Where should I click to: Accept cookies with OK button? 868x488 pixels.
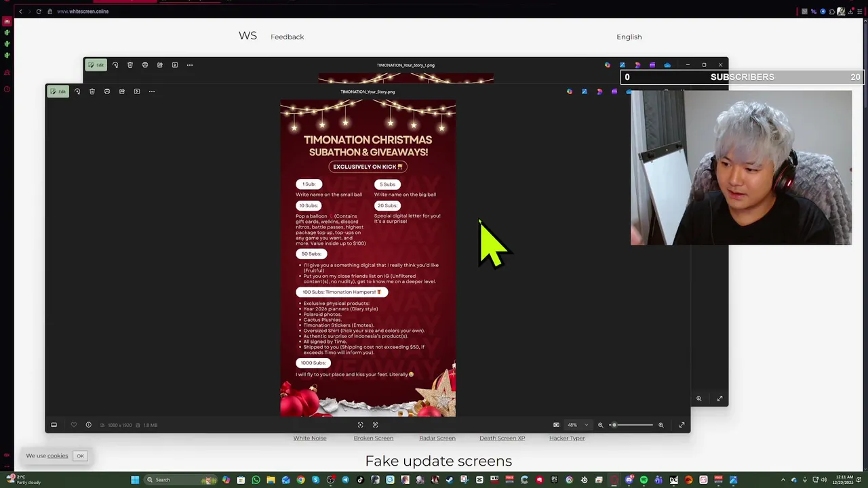pos(80,456)
